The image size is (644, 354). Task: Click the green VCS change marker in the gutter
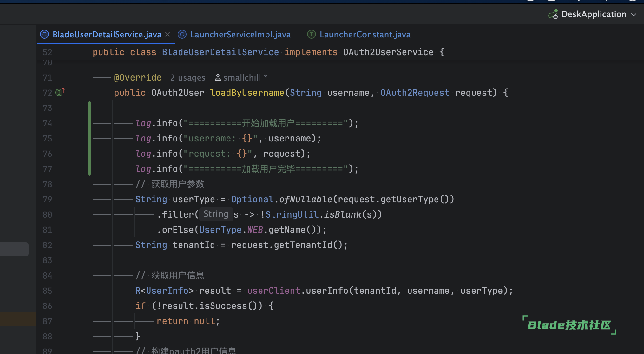[x=89, y=138]
